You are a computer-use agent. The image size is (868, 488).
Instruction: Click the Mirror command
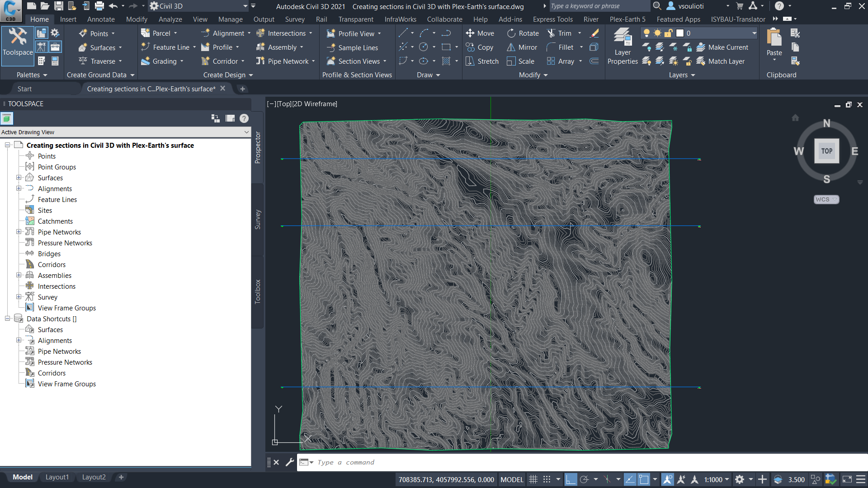click(x=522, y=47)
